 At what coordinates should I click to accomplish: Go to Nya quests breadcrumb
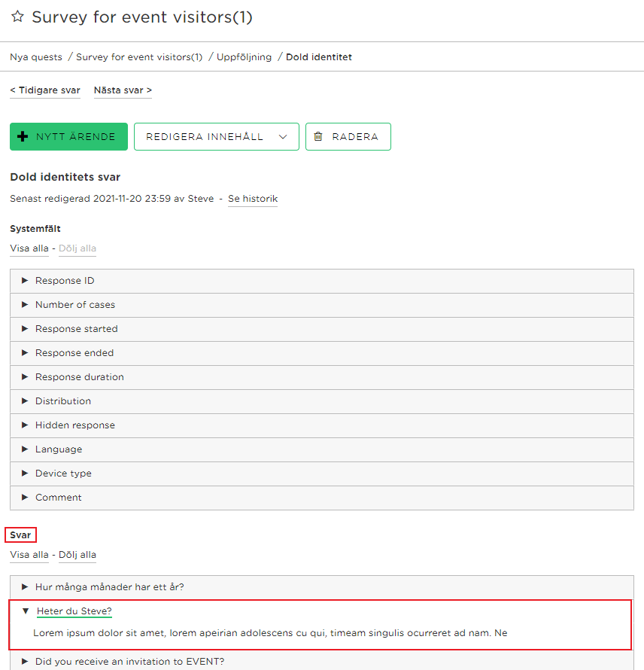coord(36,56)
